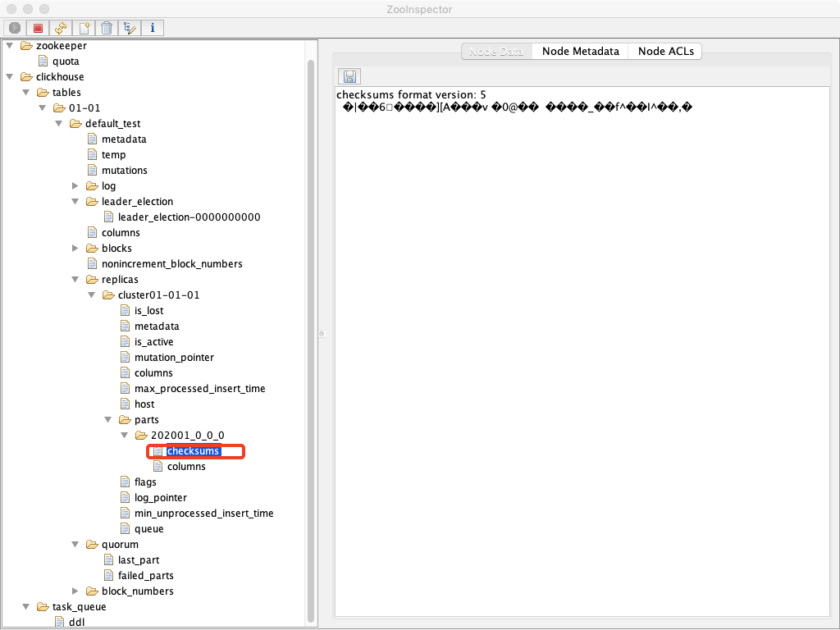Viewport: 840px width, 630px height.
Task: Expand the blocks node
Action: [x=75, y=248]
